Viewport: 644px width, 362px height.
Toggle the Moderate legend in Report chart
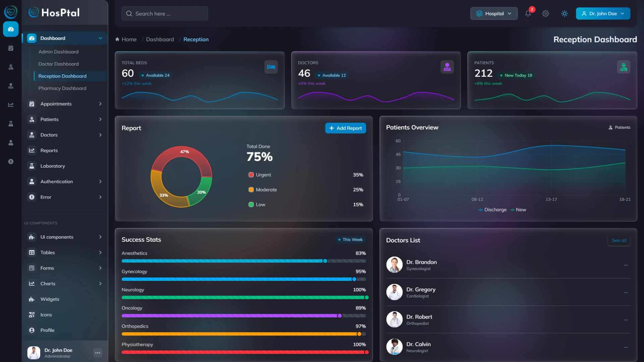(263, 190)
